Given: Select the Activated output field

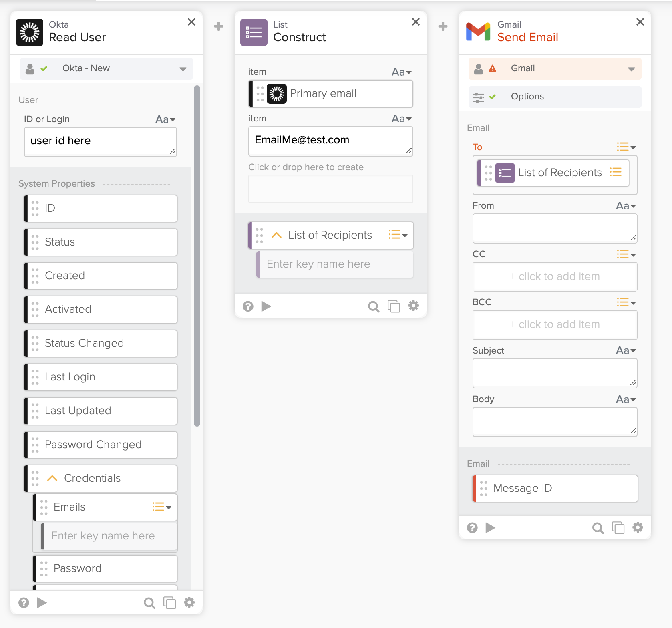Looking at the screenshot, I should [x=101, y=310].
